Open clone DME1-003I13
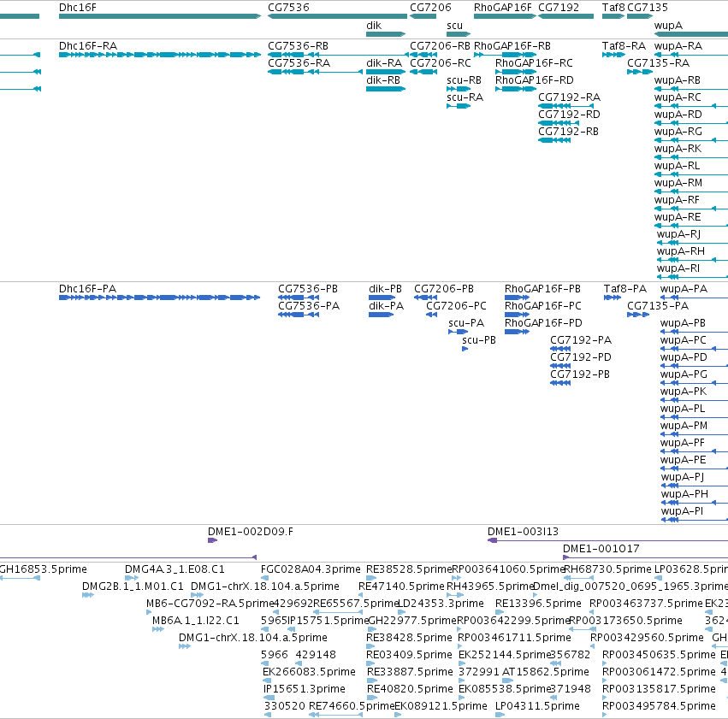The image size is (728, 719). coord(523,532)
